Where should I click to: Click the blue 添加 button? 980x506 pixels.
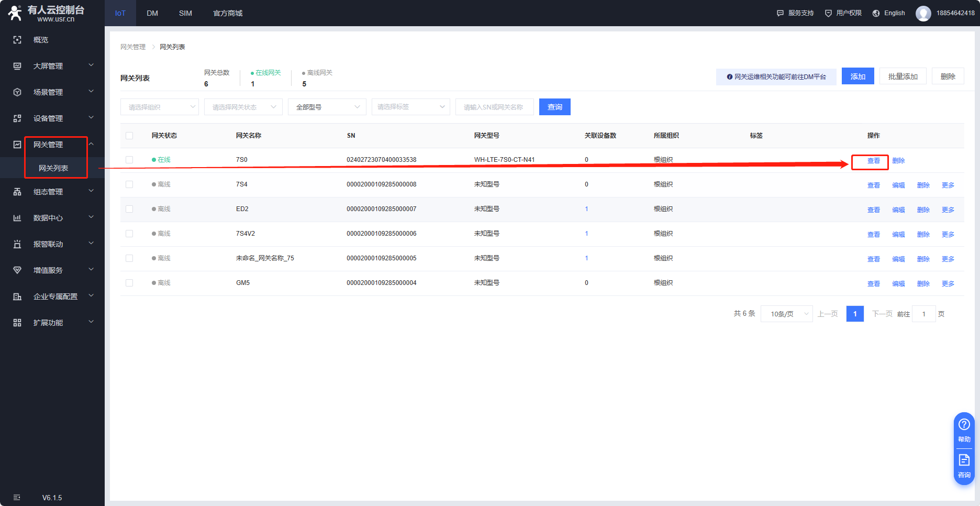click(x=857, y=76)
